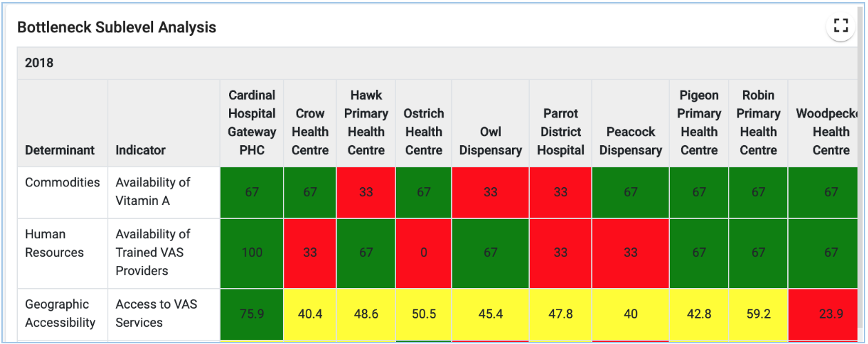Click the Commodities determinant row label
This screenshot has width=868, height=344.
click(63, 182)
